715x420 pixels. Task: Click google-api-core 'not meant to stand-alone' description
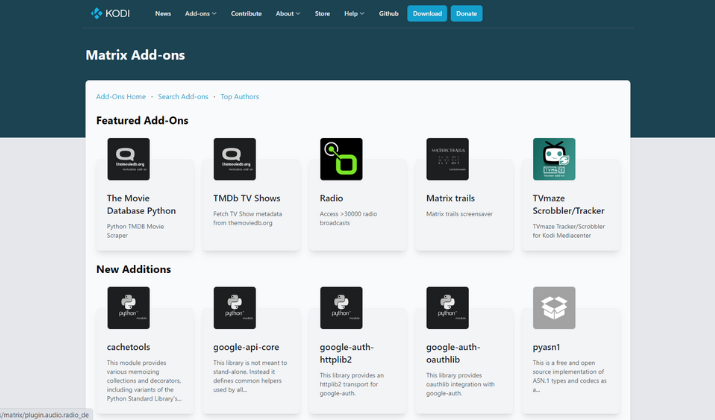point(250,376)
